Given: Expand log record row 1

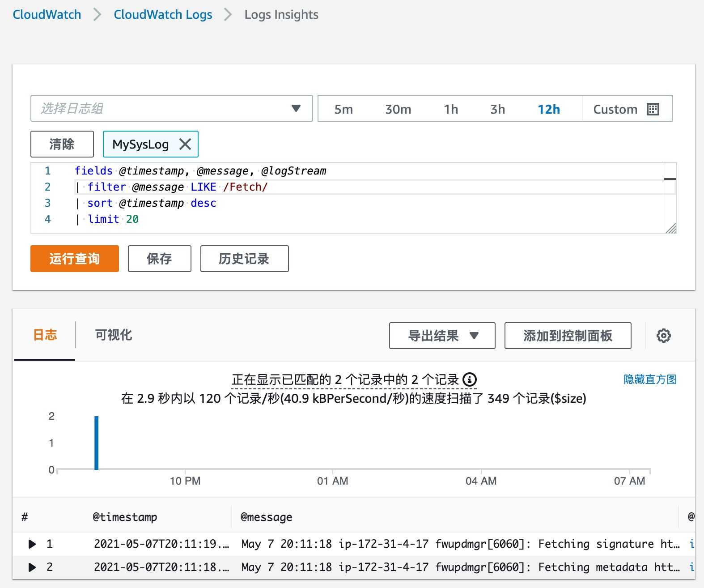Looking at the screenshot, I should pyautogui.click(x=32, y=544).
